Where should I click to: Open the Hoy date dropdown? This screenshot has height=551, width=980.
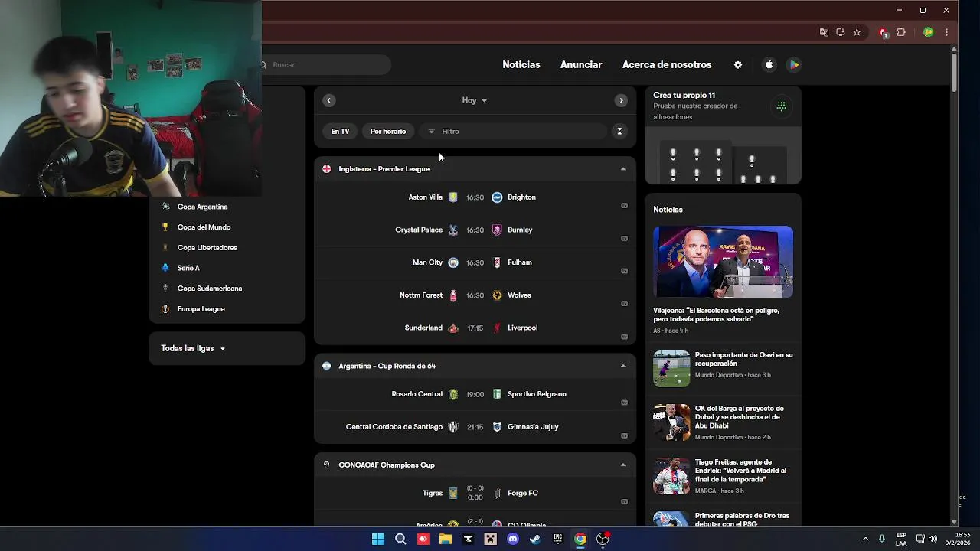[475, 100]
